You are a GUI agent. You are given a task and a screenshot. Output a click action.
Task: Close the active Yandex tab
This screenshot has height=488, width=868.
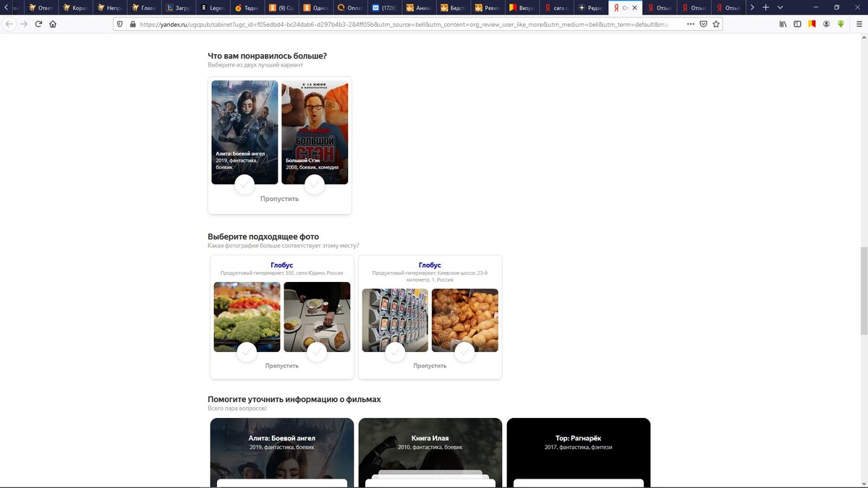[635, 7]
